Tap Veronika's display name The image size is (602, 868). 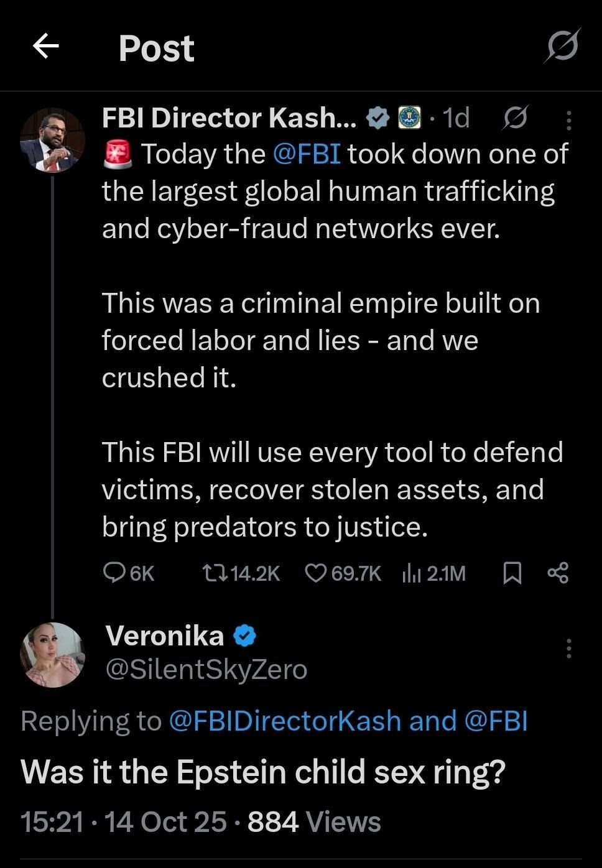point(165,635)
